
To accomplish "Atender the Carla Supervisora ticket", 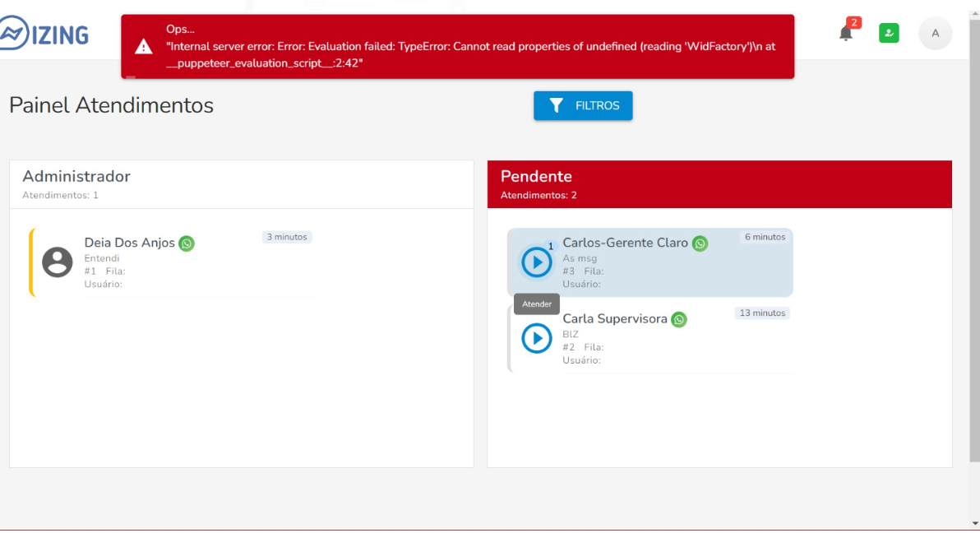I will click(537, 338).
